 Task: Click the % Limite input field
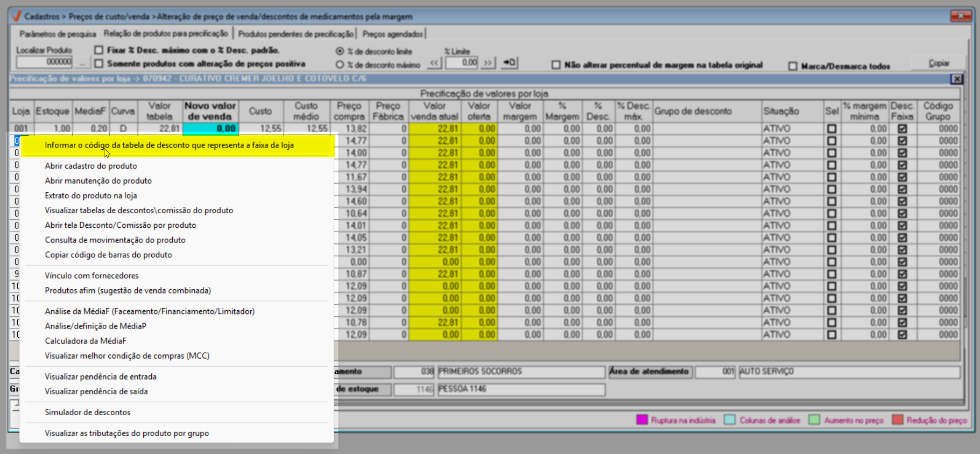pos(462,62)
